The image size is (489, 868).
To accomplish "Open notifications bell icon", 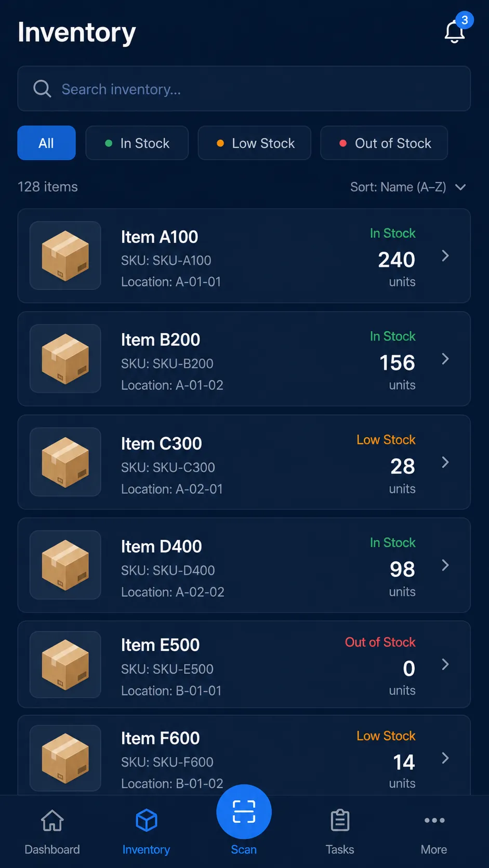I will pyautogui.click(x=455, y=32).
